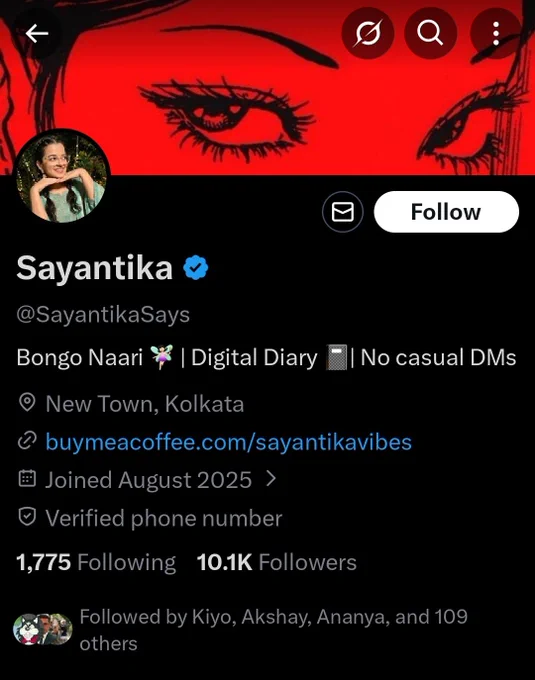Viewport: 535px width, 680px height.
Task: Open Sayantika's profile picture
Action: point(62,176)
